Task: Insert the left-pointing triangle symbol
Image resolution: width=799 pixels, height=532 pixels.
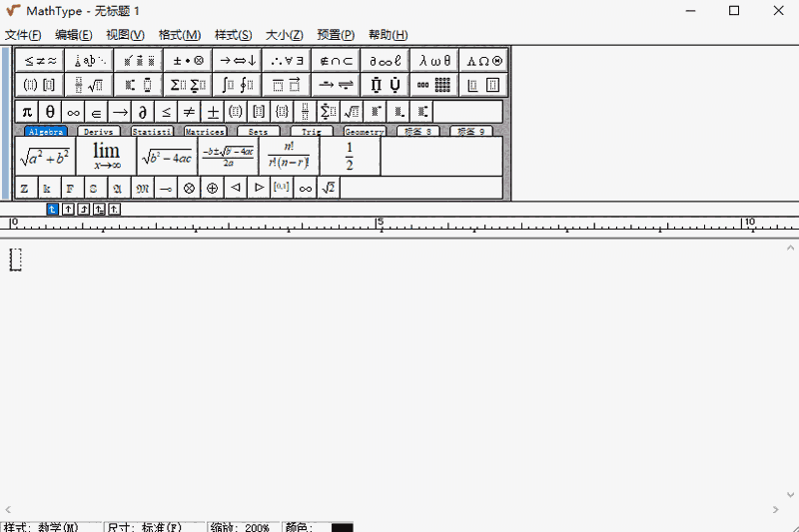Action: [236, 189]
